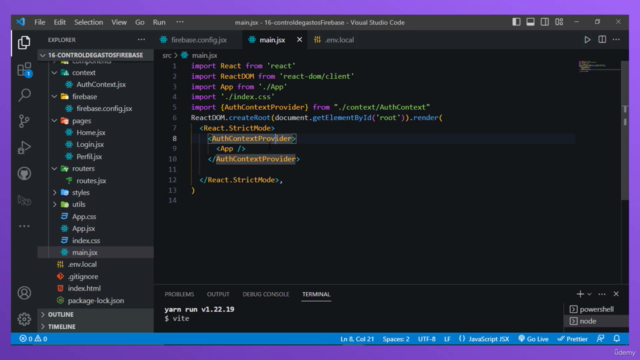Toggle the primary side bar layout icon

click(516, 22)
